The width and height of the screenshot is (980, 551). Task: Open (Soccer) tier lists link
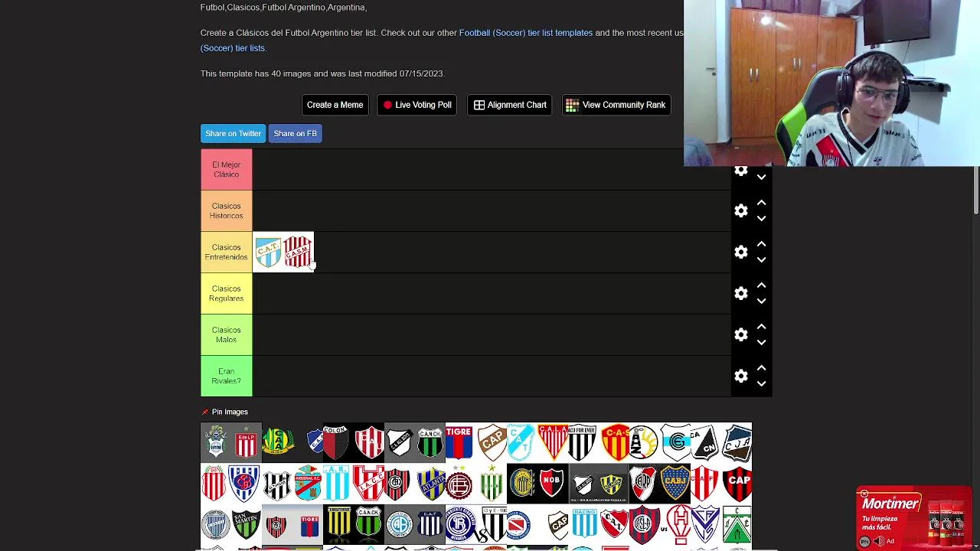pyautogui.click(x=233, y=48)
